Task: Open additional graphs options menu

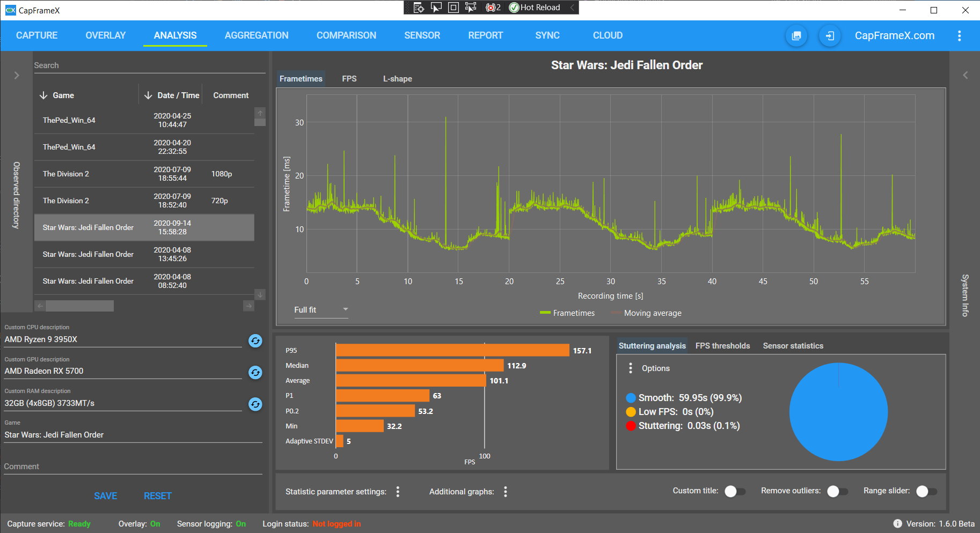Action: click(506, 492)
